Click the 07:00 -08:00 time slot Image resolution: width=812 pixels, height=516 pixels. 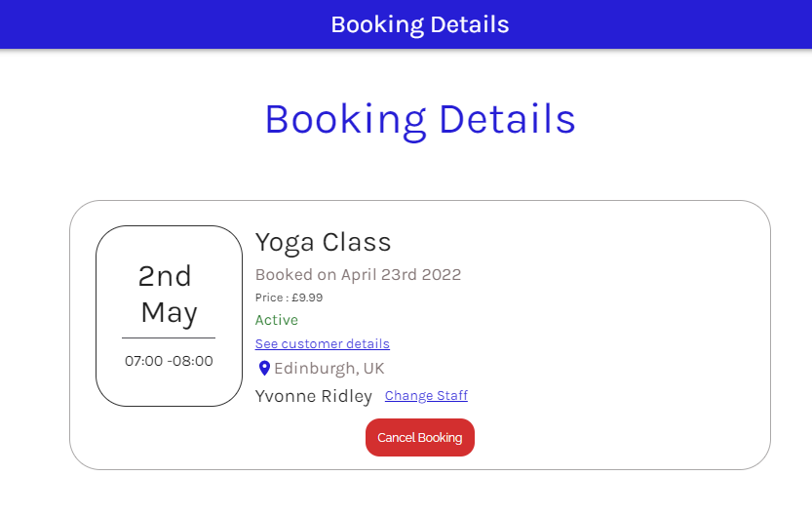point(169,361)
